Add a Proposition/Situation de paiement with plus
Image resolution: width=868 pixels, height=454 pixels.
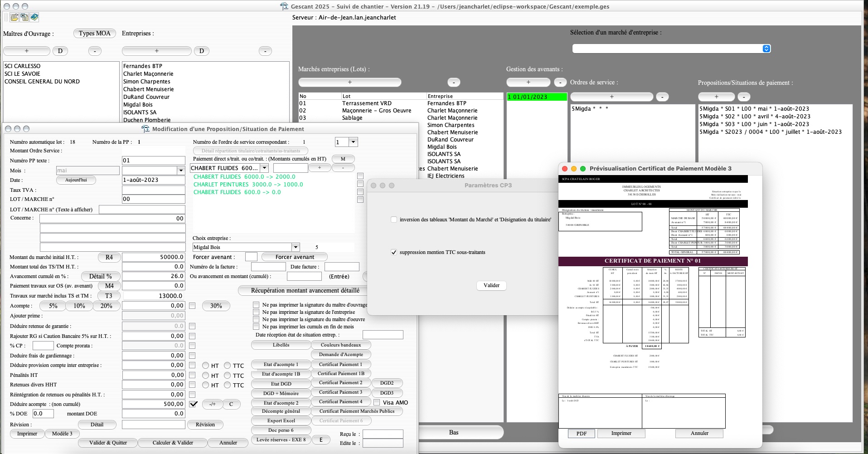[716, 97]
